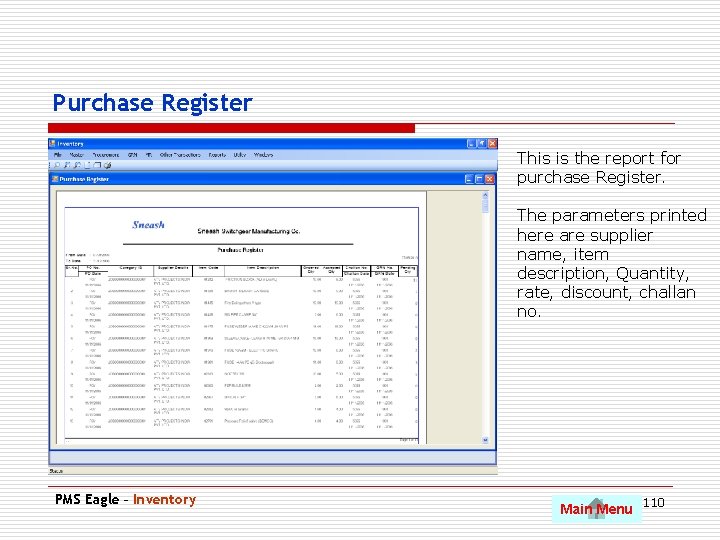Image resolution: width=720 pixels, height=540 pixels.
Task: Click the company name Sneash Switchgear Manufacturing Co.
Action: [x=248, y=231]
